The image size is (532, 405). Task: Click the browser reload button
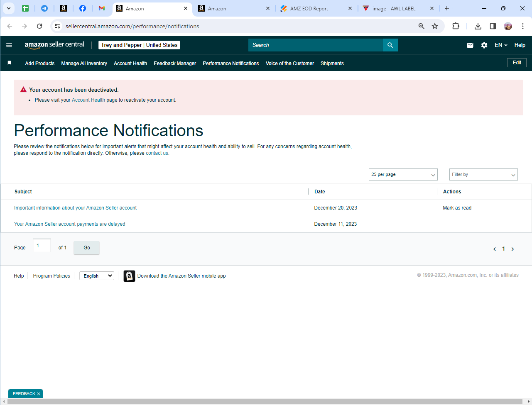39,26
